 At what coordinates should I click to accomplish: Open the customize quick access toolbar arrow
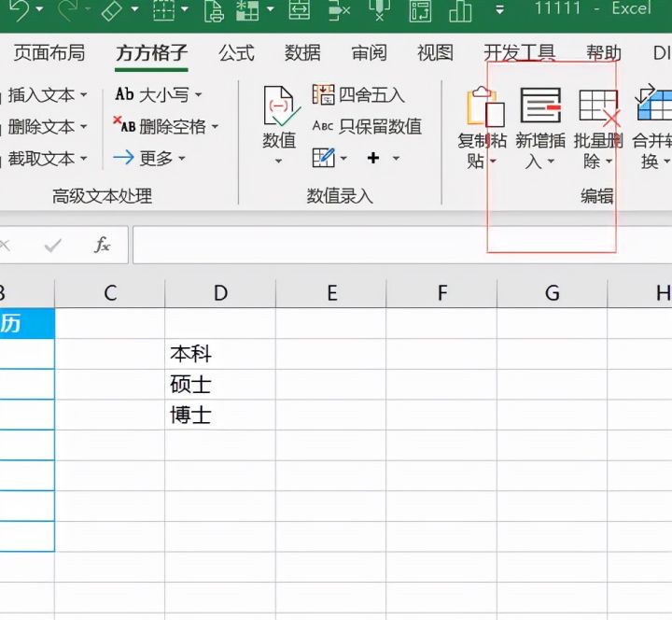499,9
